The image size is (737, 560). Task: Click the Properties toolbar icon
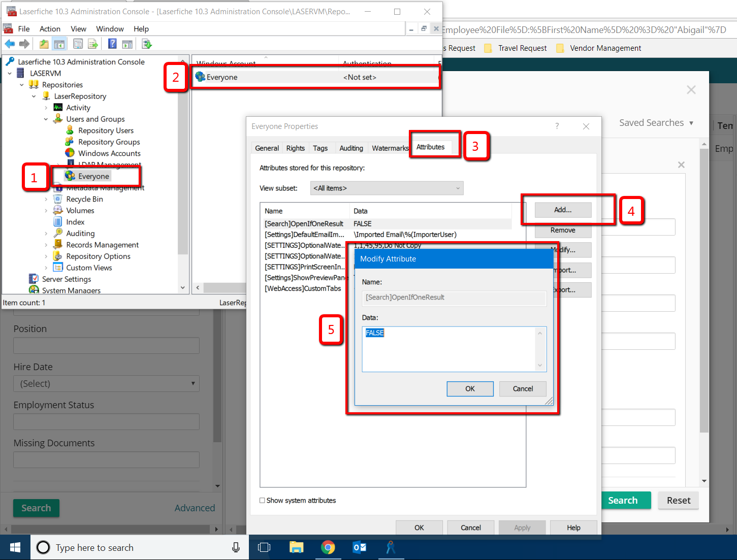78,44
